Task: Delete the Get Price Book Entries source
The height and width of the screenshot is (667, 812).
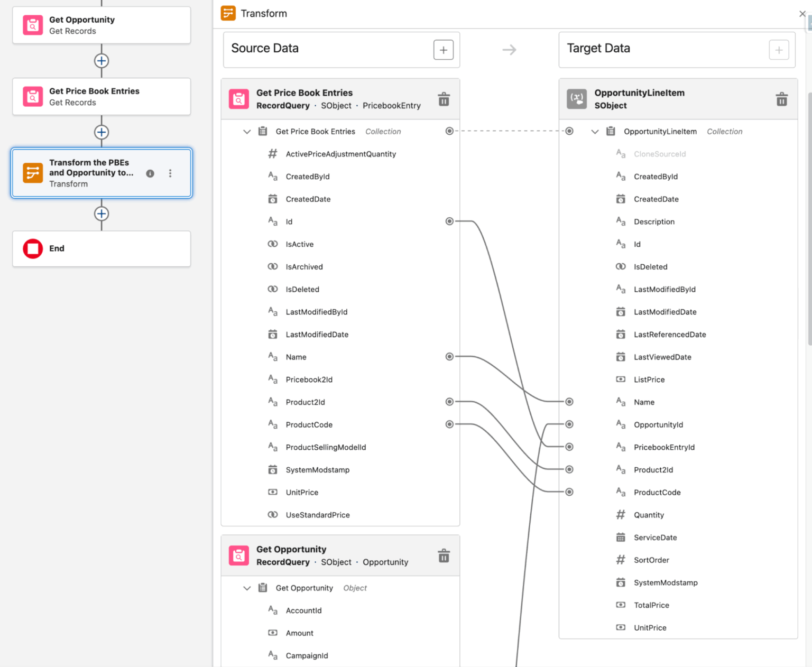Action: [x=444, y=99]
